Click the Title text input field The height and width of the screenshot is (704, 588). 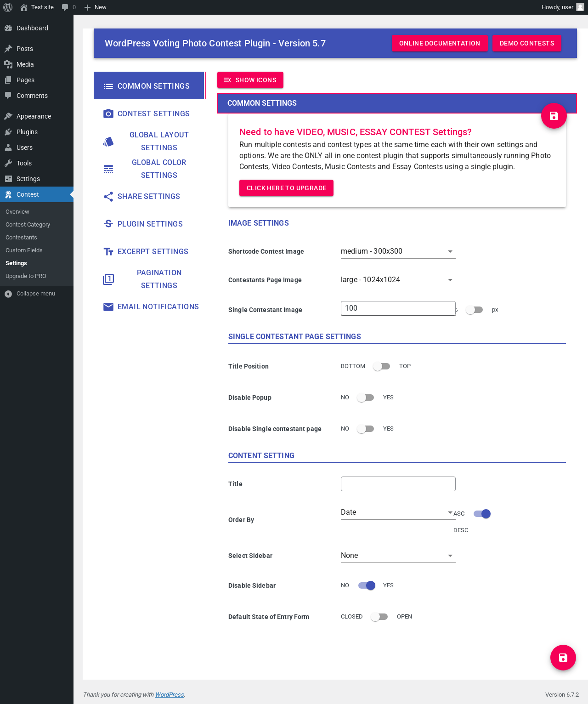(x=398, y=484)
